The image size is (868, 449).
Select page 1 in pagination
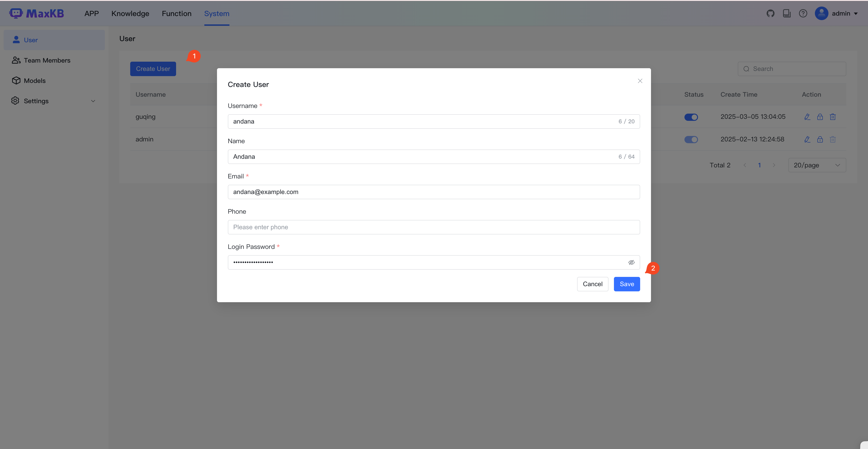(759, 165)
